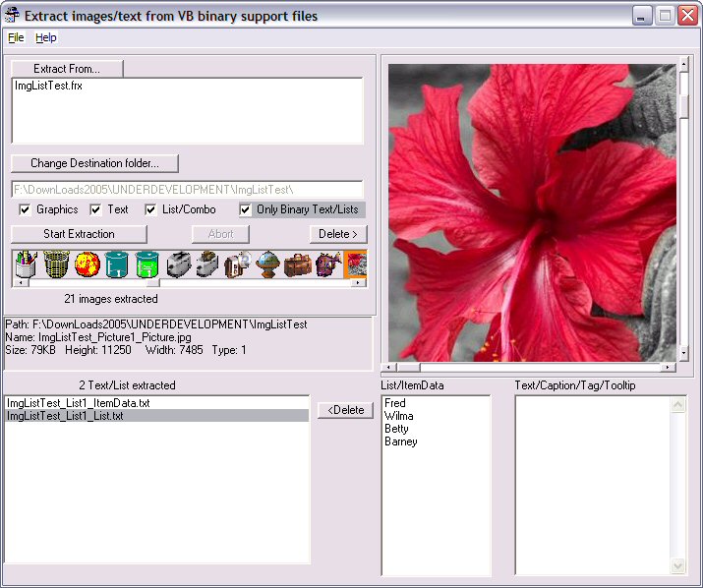Disable the List/Combo checkbox
This screenshot has width=703, height=588.
pyautogui.click(x=150, y=209)
